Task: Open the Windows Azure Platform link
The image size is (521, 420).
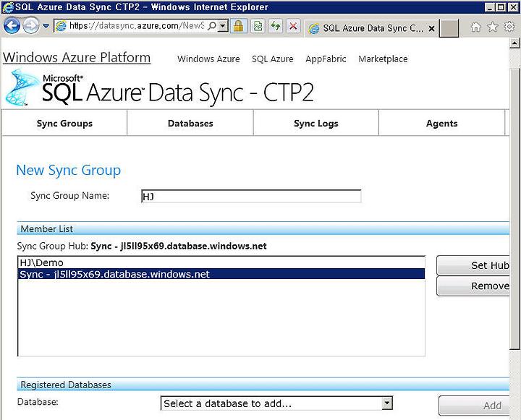Action: (77, 57)
